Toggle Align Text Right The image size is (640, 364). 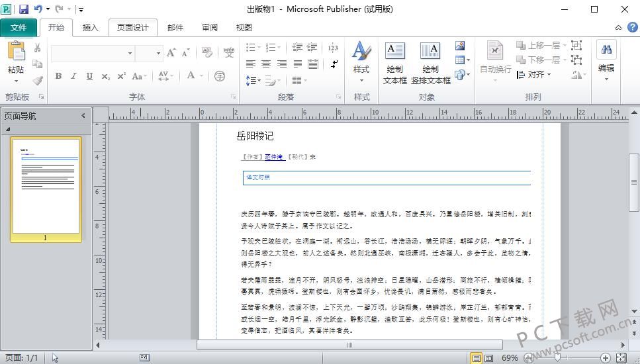[282, 64]
